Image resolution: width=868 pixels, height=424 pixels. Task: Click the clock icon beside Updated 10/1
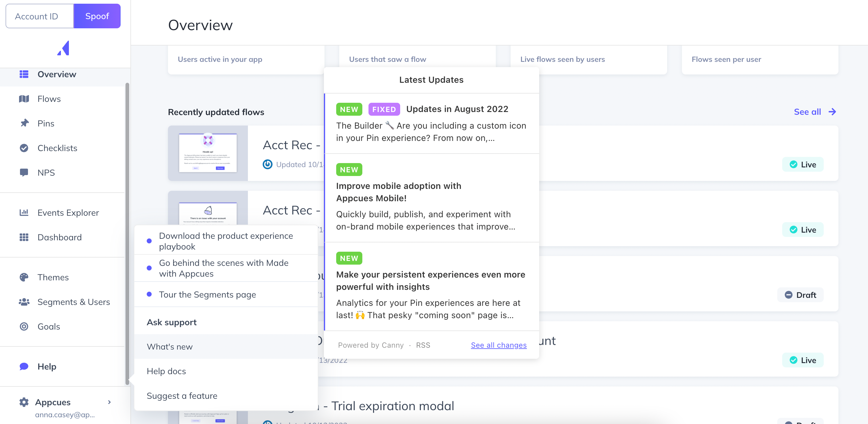[x=268, y=165]
